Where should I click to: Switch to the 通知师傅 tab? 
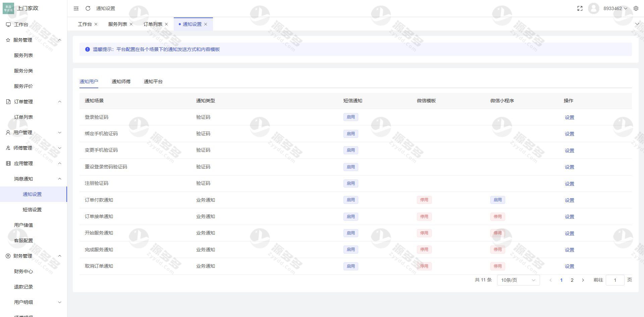click(121, 81)
